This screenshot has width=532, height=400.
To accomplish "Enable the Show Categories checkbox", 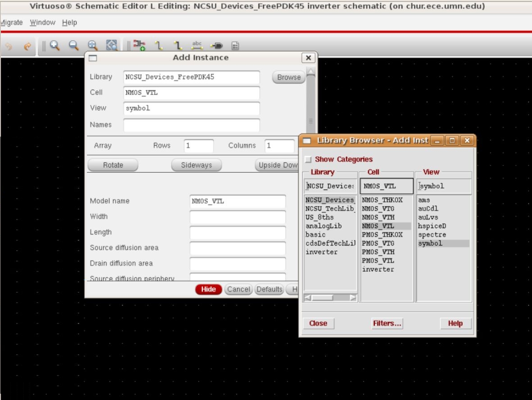I will pos(309,159).
